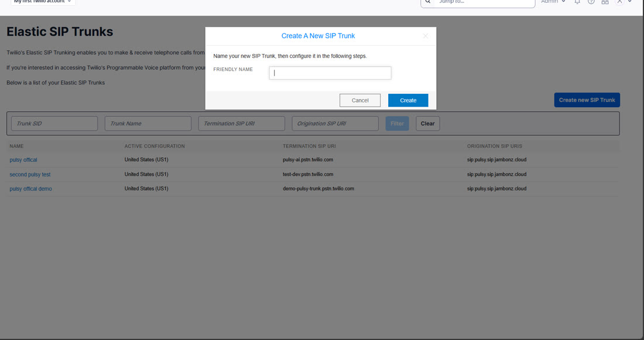Expand the Admin menu dropdown

pos(553,2)
